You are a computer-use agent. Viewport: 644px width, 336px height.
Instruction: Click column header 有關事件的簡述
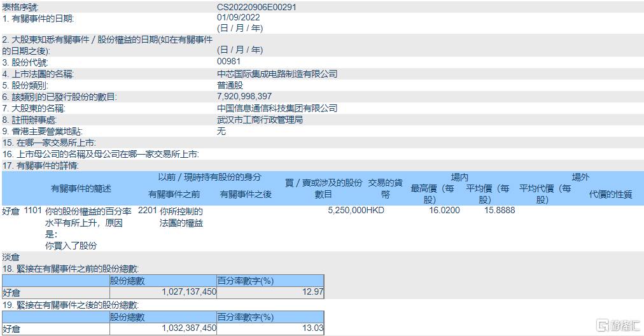(x=81, y=189)
